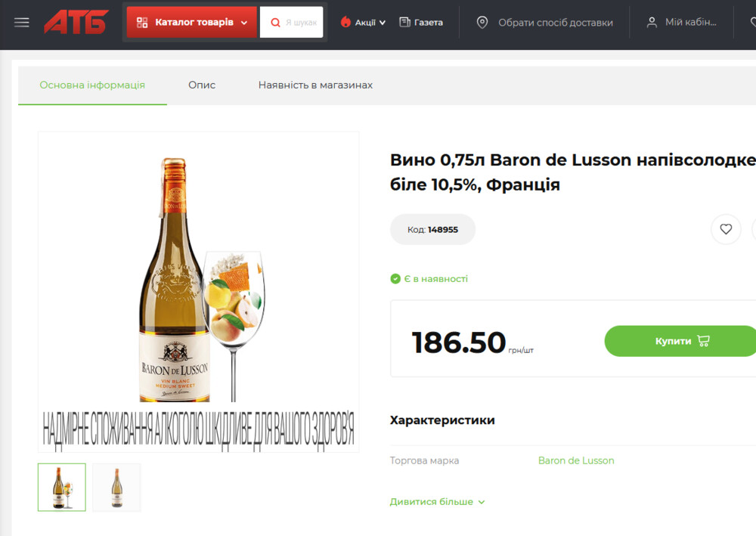The height and width of the screenshot is (536, 756).
Task: Add wine to favorites with heart icon
Action: tap(726, 229)
